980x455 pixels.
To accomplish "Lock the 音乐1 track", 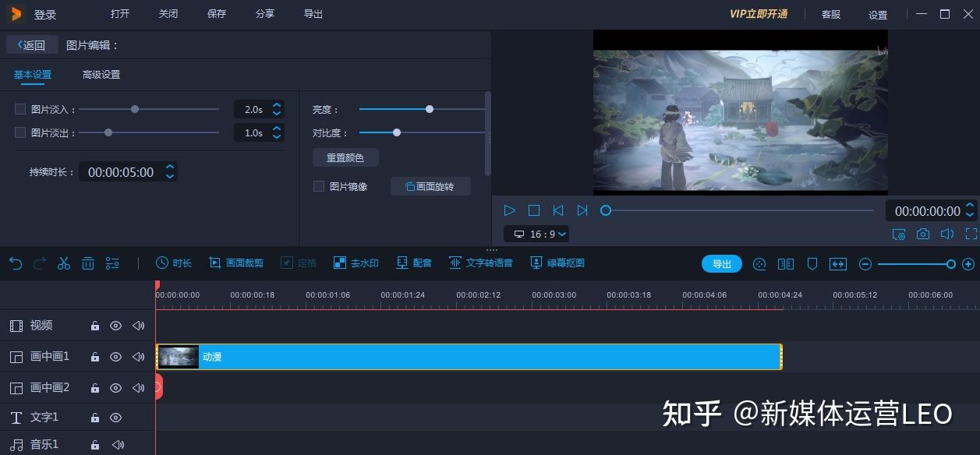I will click(94, 445).
